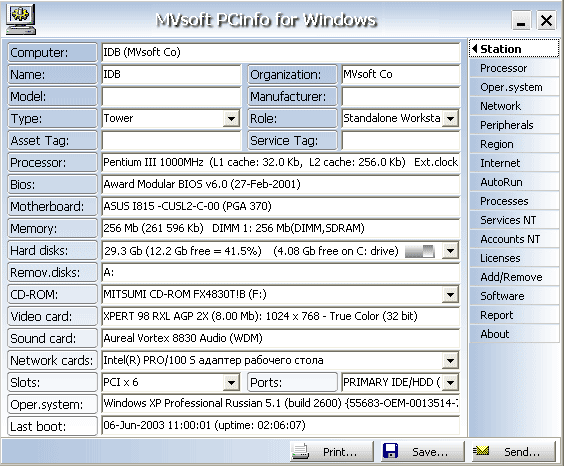The image size is (564, 466).
Task: Click the Send... button
Action: 514,451
